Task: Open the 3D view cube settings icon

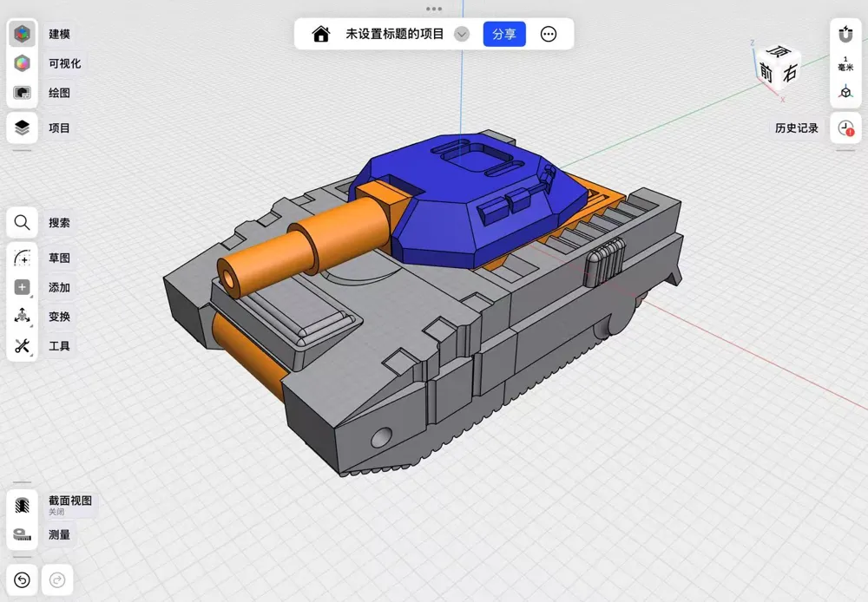Action: click(x=845, y=92)
